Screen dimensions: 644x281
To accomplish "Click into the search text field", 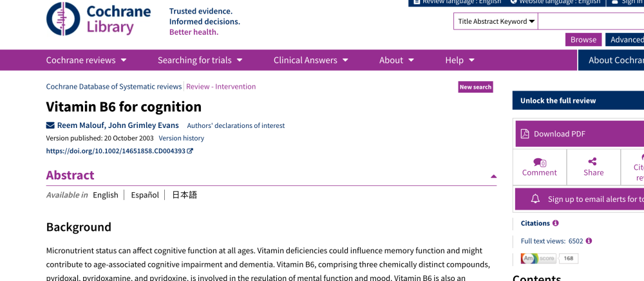I will point(591,21).
